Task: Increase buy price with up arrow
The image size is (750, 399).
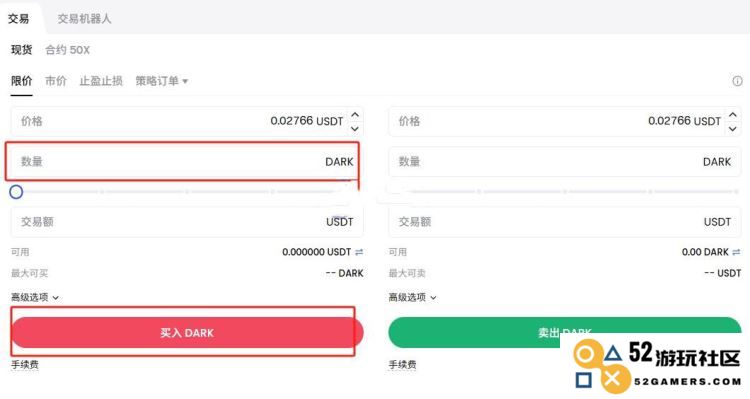Action: point(354,115)
